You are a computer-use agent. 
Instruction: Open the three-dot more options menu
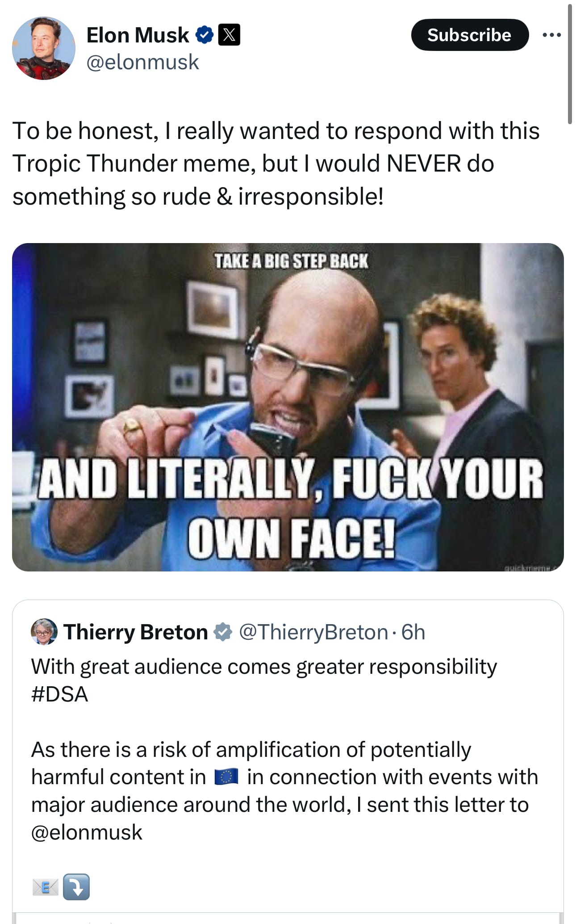point(552,35)
